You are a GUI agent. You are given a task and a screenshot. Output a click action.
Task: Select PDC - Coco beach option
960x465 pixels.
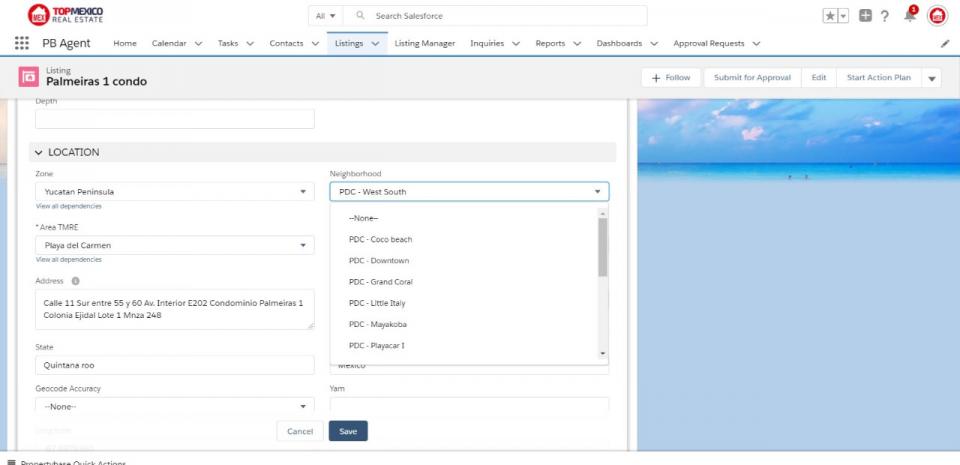tap(380, 240)
